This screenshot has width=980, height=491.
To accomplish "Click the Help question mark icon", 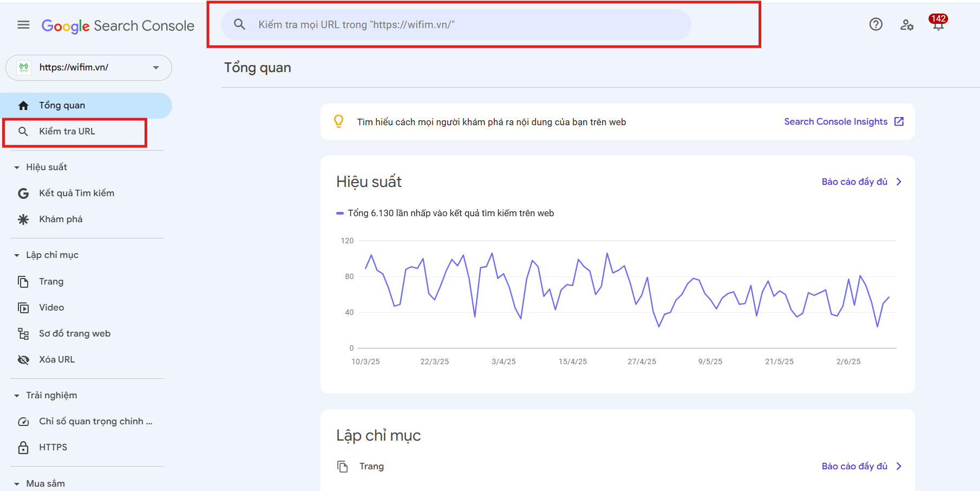I will 876,24.
